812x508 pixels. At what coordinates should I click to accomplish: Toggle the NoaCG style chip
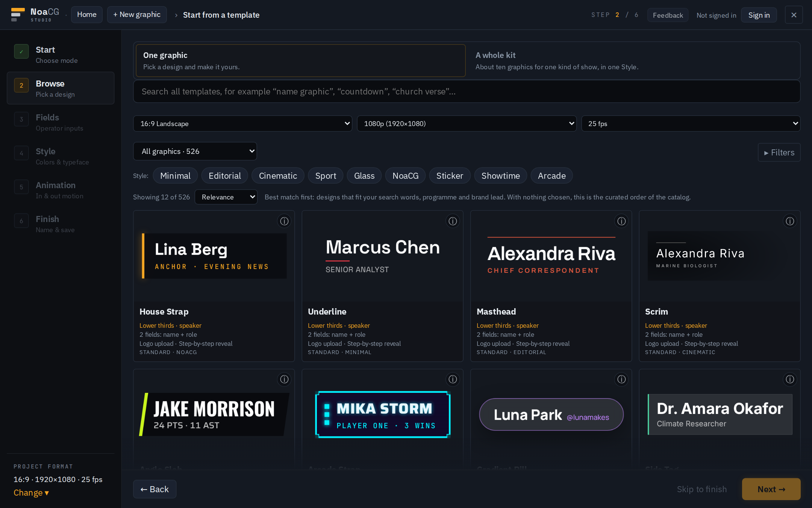405,176
